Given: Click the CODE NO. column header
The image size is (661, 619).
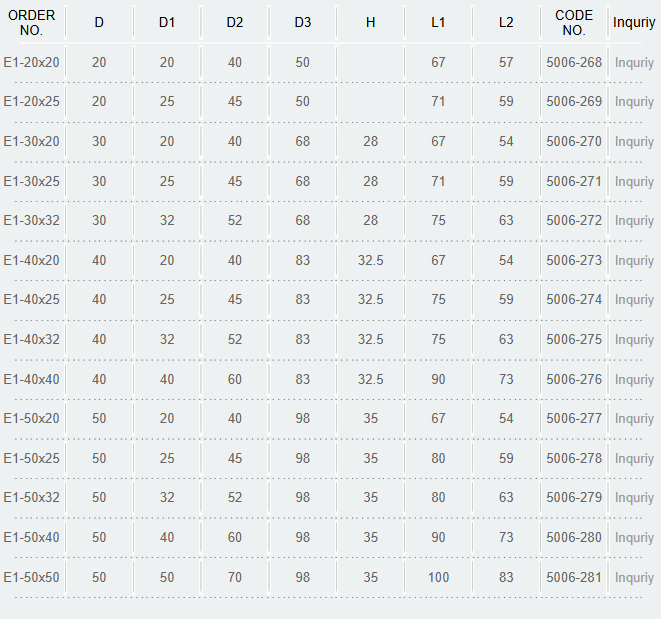Looking at the screenshot, I should tap(574, 23).
